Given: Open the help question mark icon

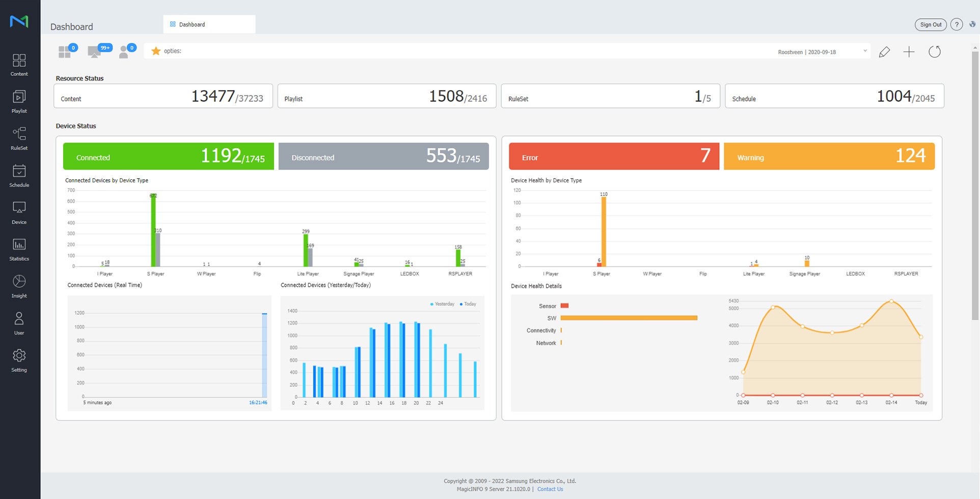Looking at the screenshot, I should pos(957,24).
